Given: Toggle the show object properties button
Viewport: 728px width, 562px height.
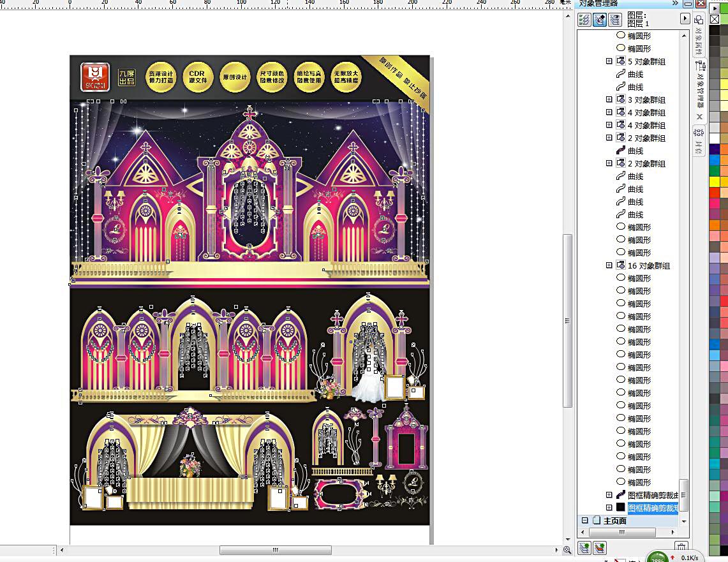Looking at the screenshot, I should (584, 20).
